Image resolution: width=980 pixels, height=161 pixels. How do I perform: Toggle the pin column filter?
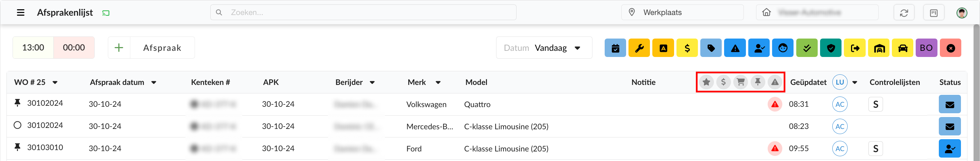[757, 82]
